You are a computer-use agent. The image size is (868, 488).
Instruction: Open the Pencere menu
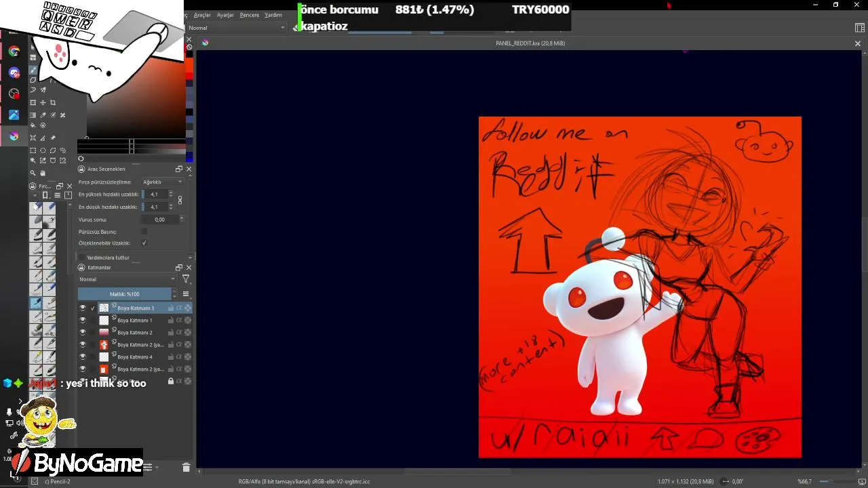(249, 15)
